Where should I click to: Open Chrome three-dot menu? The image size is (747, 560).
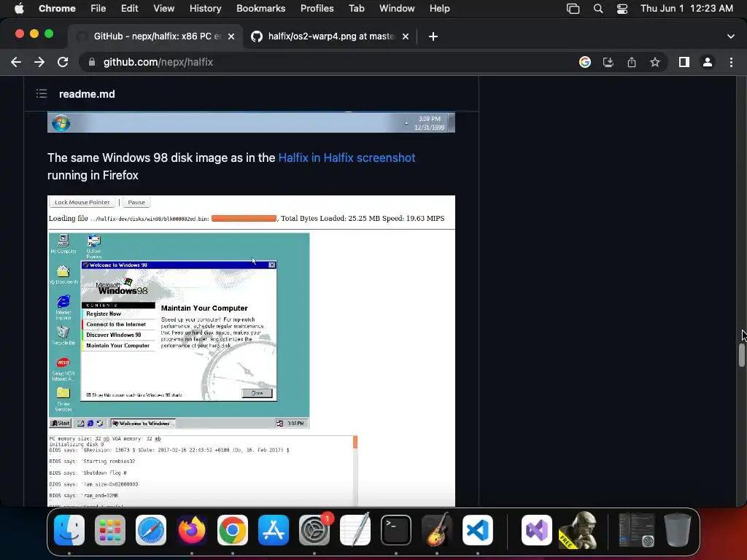tap(731, 63)
